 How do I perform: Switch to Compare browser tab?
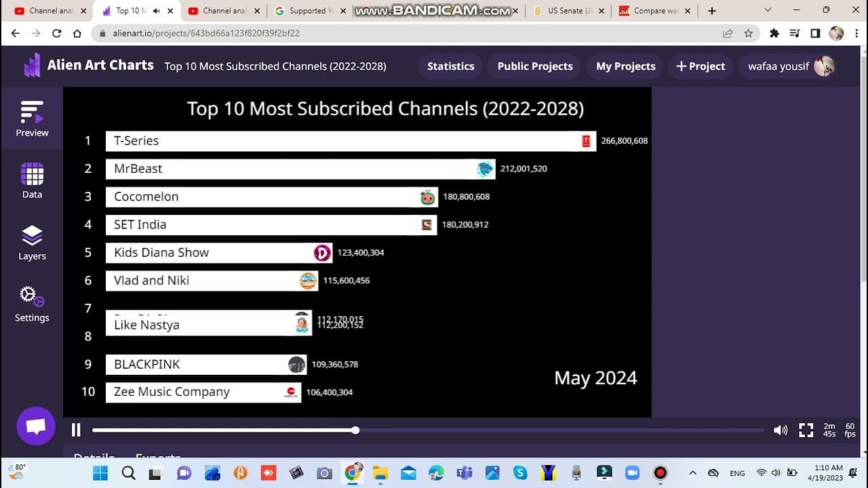pos(654,11)
